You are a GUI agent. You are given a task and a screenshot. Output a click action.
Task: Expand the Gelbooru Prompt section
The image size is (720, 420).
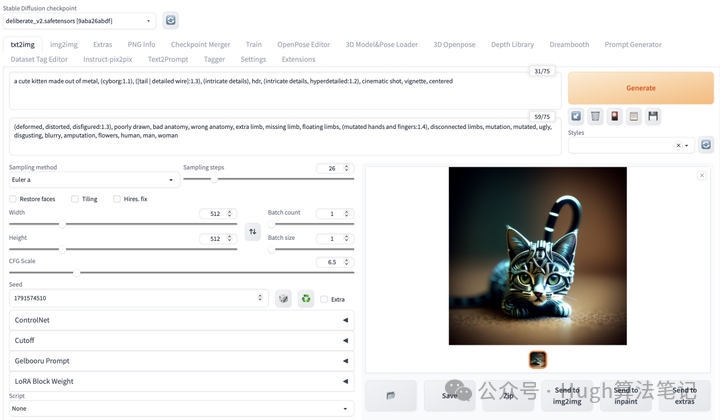(181, 361)
